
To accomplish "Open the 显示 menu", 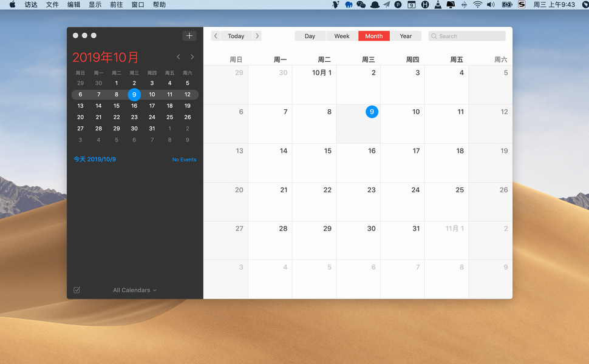I will [x=95, y=4].
